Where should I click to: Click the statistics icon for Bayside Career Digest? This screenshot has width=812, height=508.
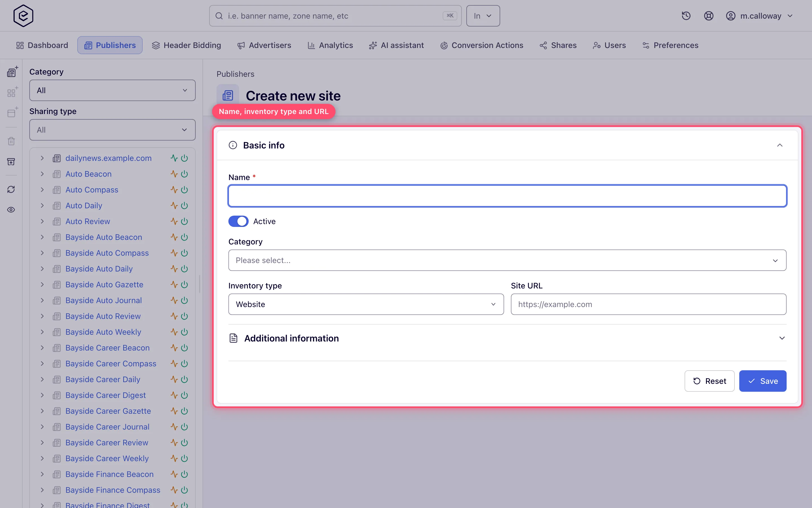174,395
